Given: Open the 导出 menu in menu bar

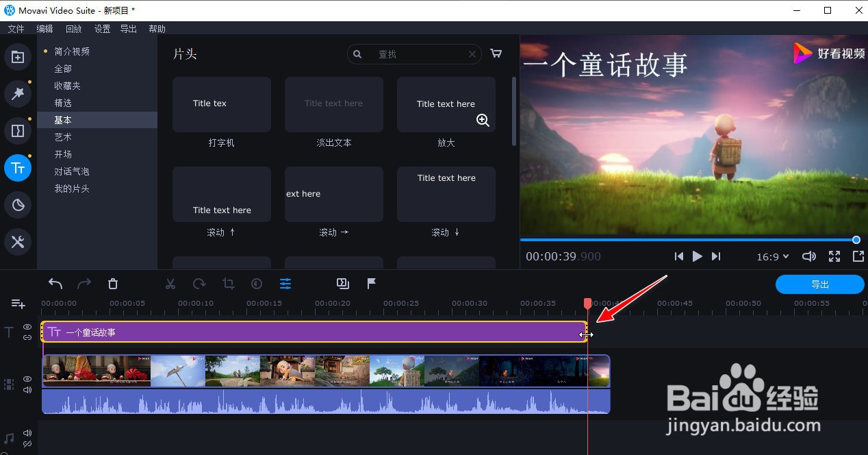Looking at the screenshot, I should pos(129,29).
